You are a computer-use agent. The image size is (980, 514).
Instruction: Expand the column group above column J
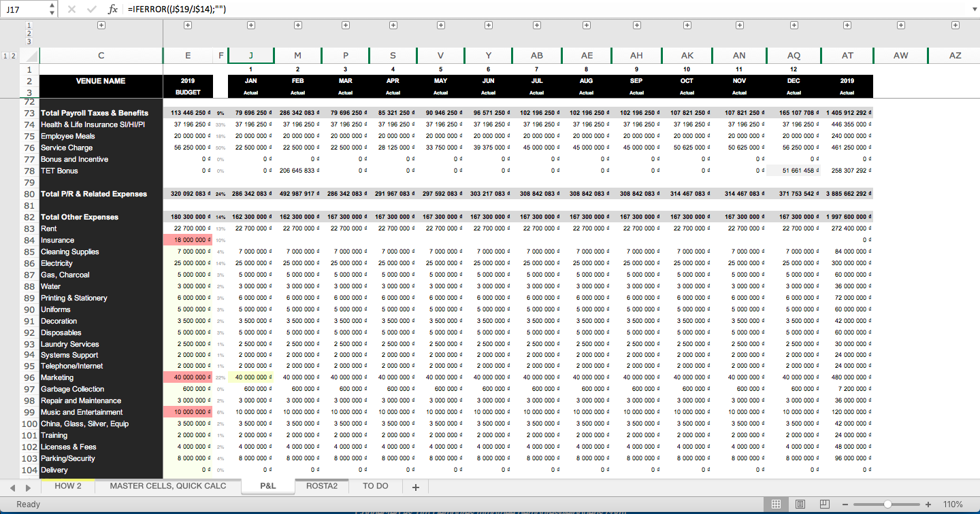point(251,25)
